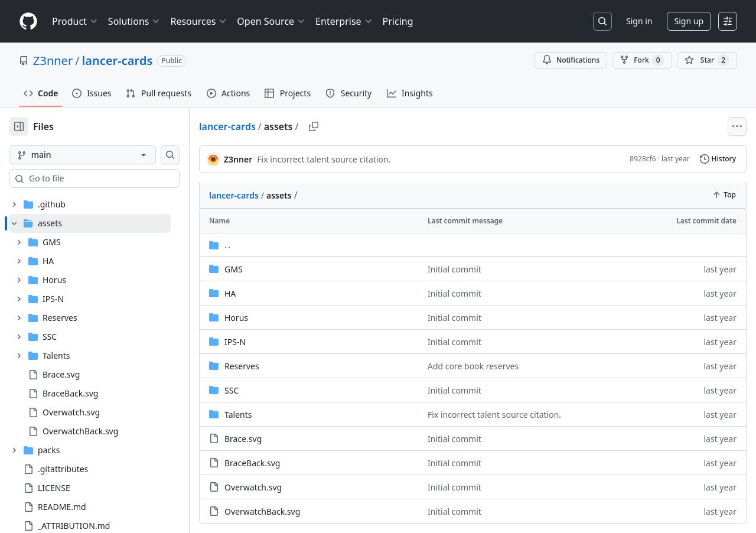View commit History link

[718, 159]
